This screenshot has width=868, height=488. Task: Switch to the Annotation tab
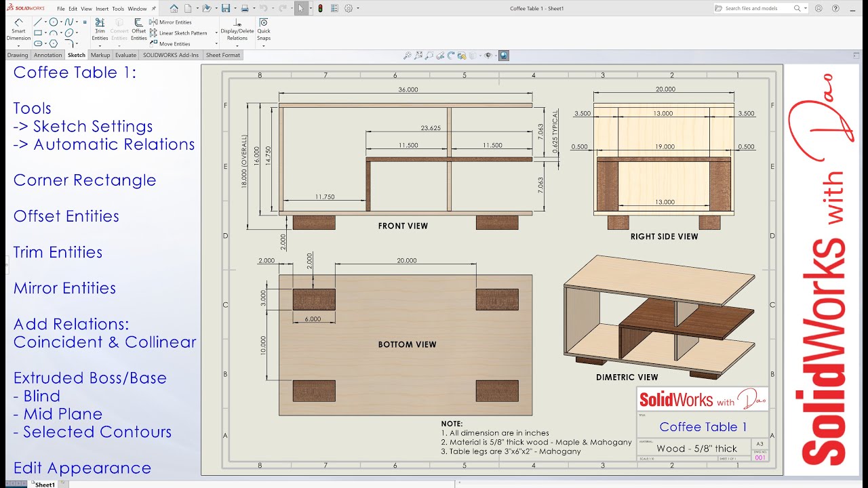(47, 55)
